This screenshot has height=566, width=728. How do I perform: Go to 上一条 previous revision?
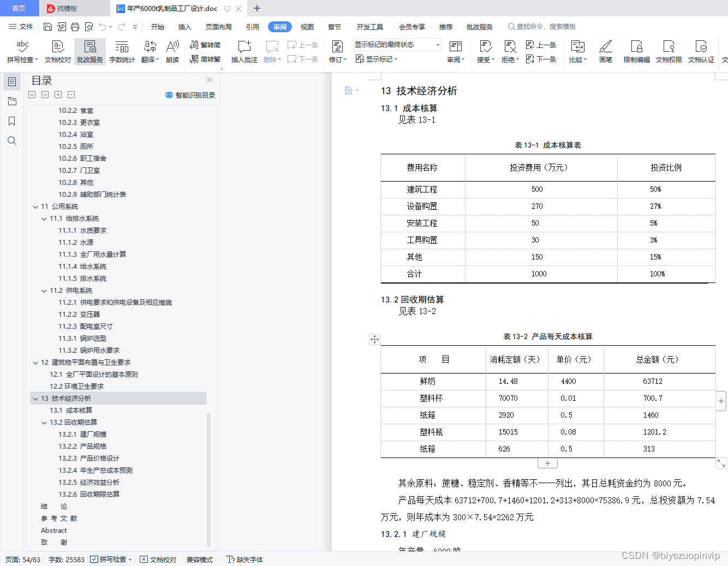point(541,45)
